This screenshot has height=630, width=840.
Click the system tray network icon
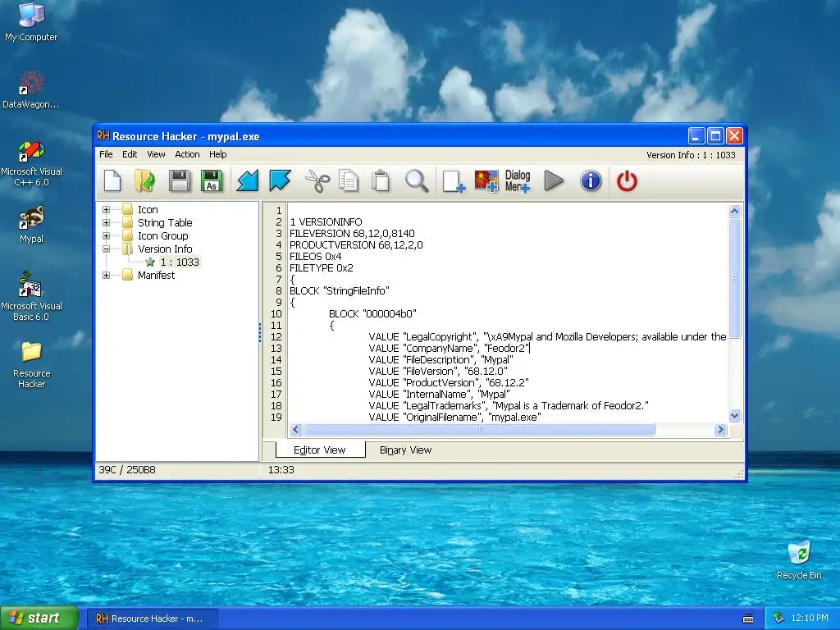click(x=778, y=618)
